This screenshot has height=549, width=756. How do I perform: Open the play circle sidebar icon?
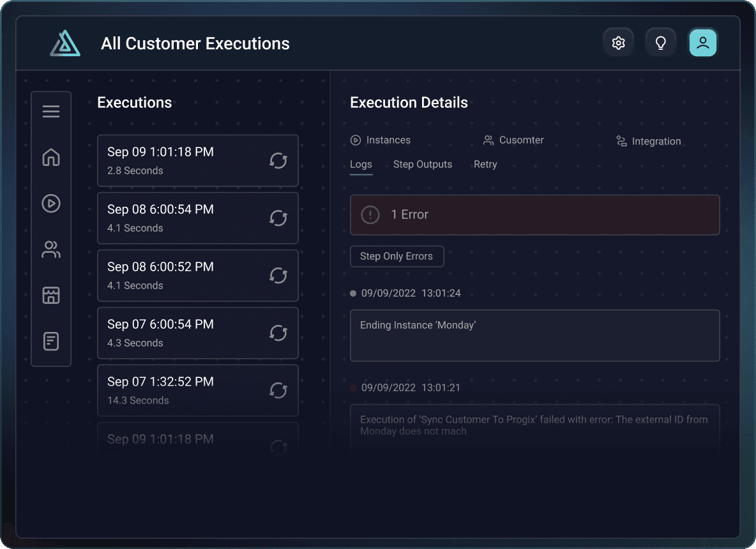click(x=51, y=204)
